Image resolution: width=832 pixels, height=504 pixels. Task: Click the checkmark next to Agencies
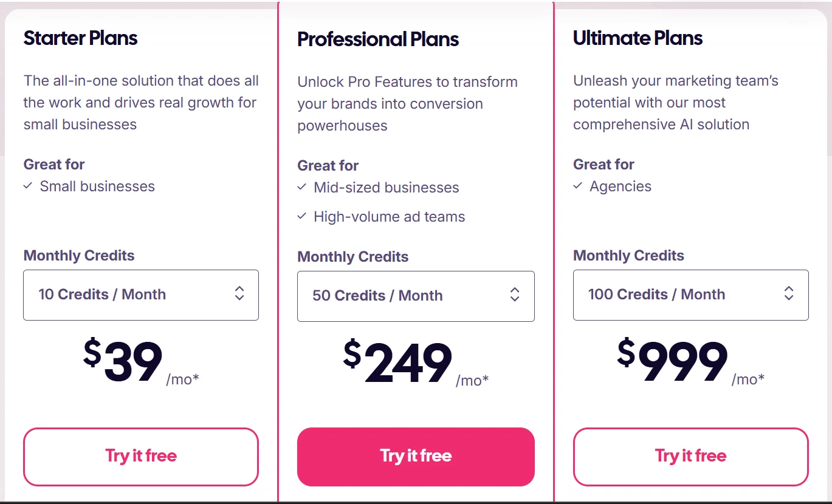(578, 186)
